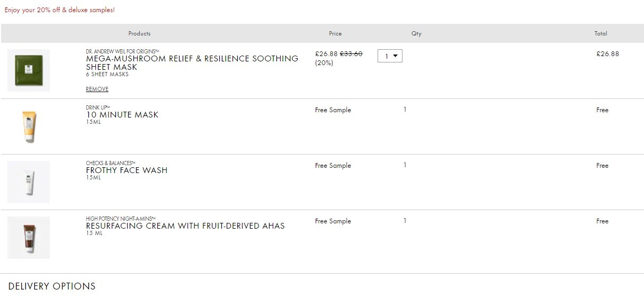Select Resurfacing Cream with Fruit-Derived AHAs title
The image size is (644, 298).
185,226
